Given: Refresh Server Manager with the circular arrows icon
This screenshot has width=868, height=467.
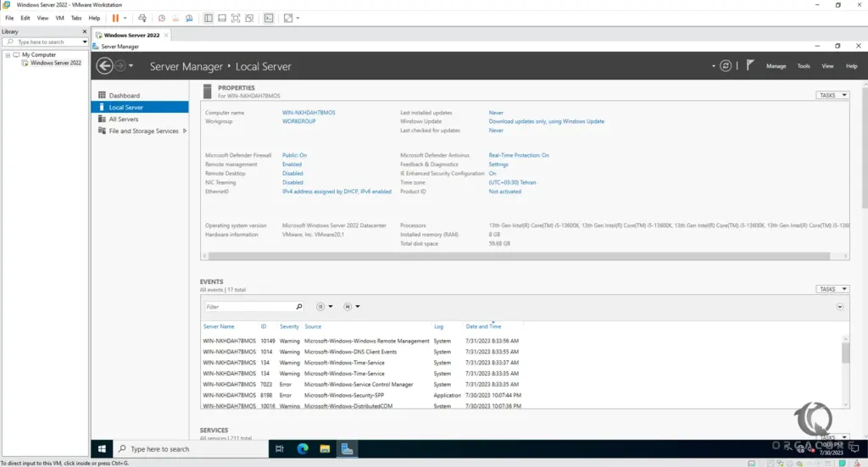Looking at the screenshot, I should pos(726,66).
